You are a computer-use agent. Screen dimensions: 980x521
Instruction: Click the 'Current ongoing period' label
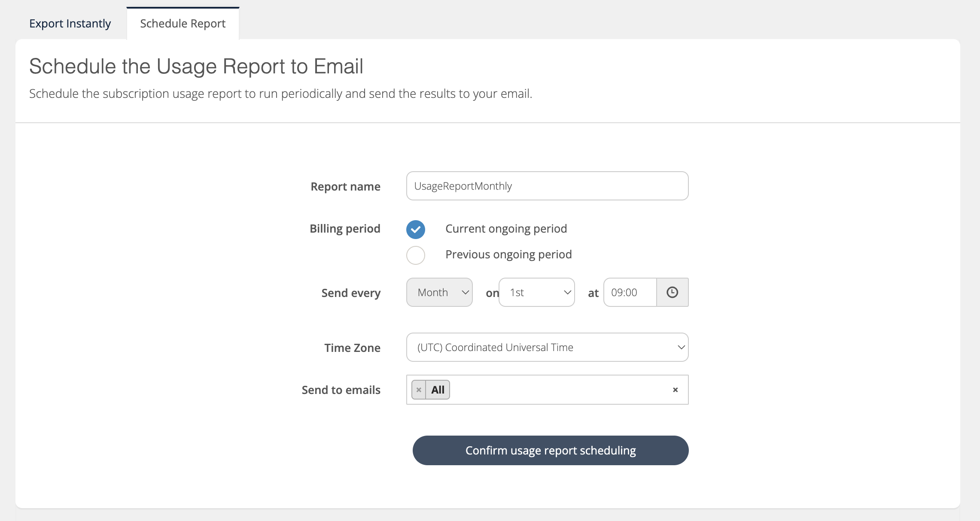click(x=506, y=229)
